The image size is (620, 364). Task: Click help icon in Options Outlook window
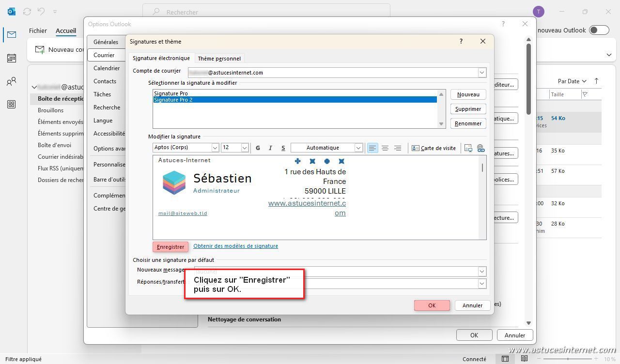tap(503, 24)
